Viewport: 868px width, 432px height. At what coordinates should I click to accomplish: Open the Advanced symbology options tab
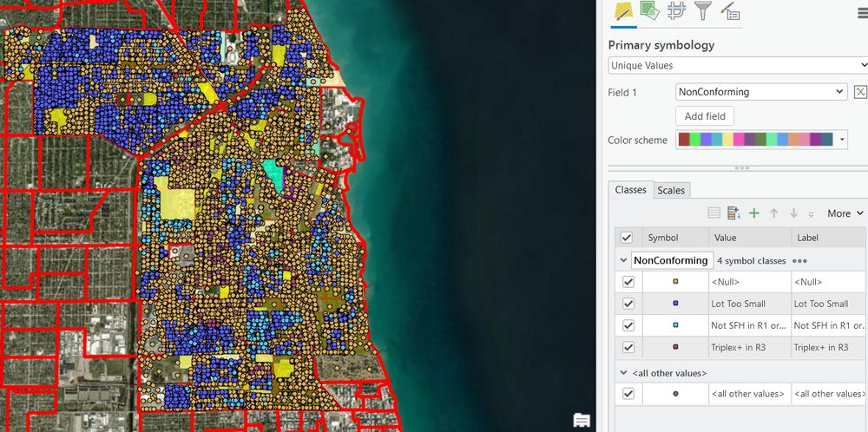(731, 10)
